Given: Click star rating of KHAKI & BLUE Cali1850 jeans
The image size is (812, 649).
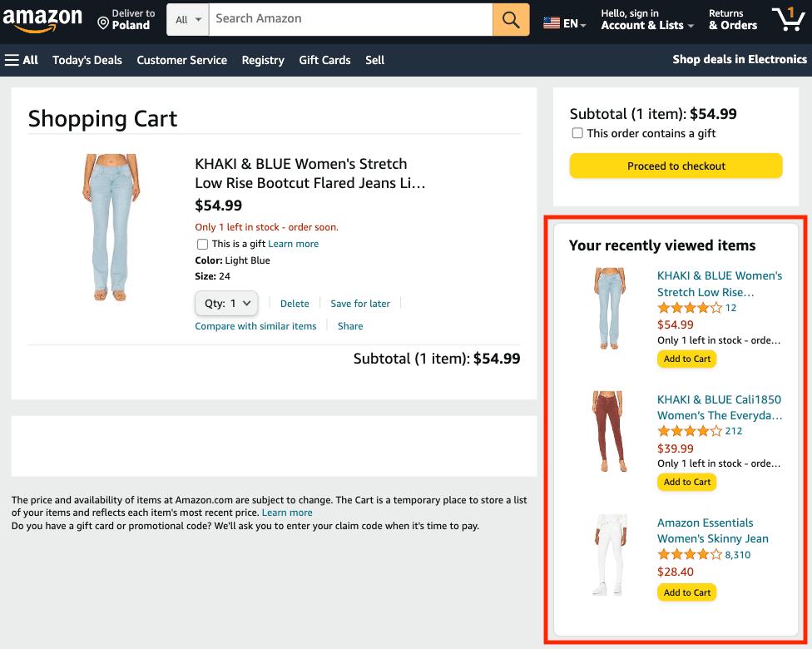Looking at the screenshot, I should (x=690, y=431).
